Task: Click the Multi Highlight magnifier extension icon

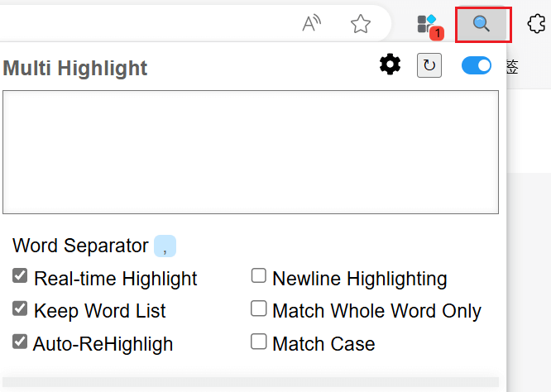Action: (x=482, y=24)
